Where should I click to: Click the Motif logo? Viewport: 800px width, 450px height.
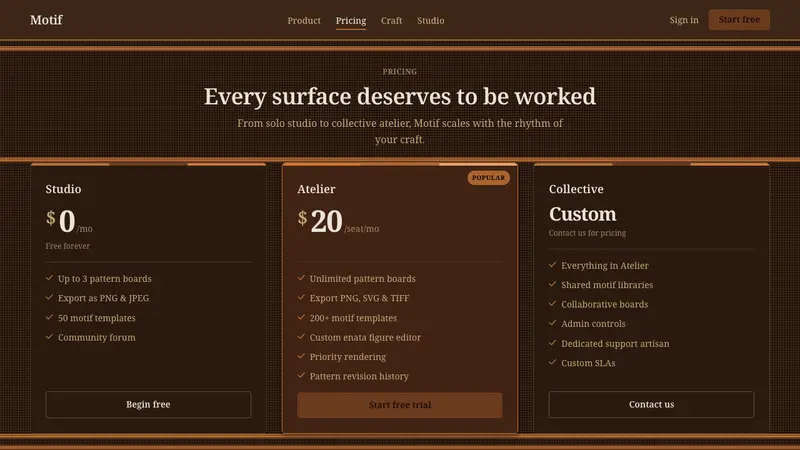click(x=46, y=20)
